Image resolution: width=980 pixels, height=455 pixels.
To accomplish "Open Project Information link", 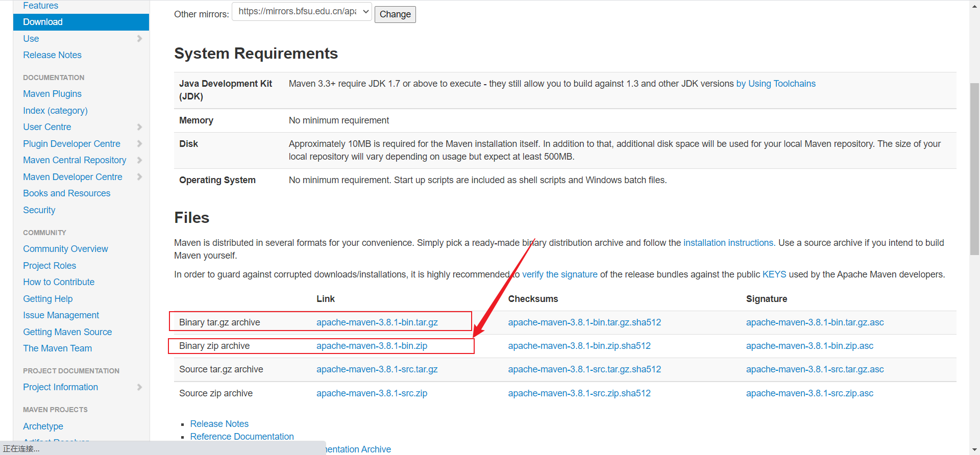I will pos(60,387).
